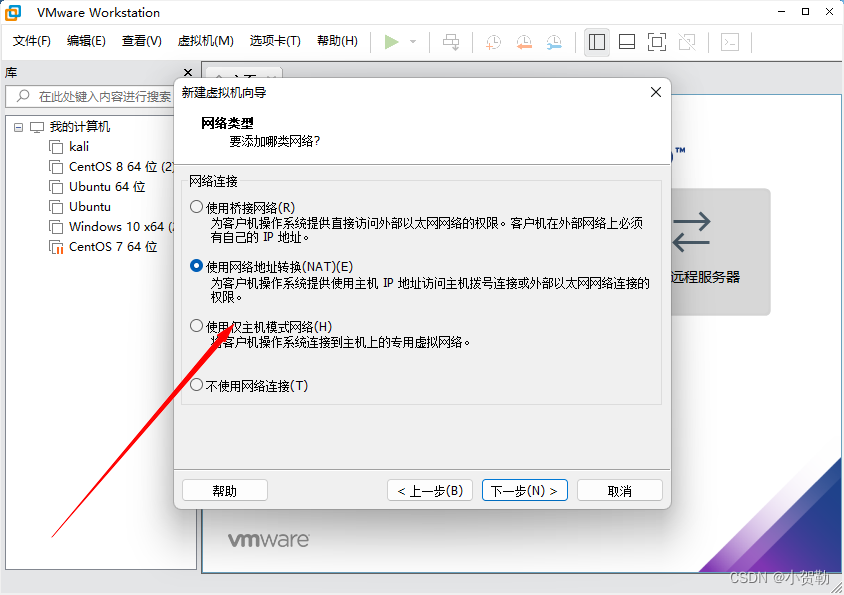Click the VMware Workstation title bar logo
The width and height of the screenshot is (844, 595).
(x=12, y=12)
